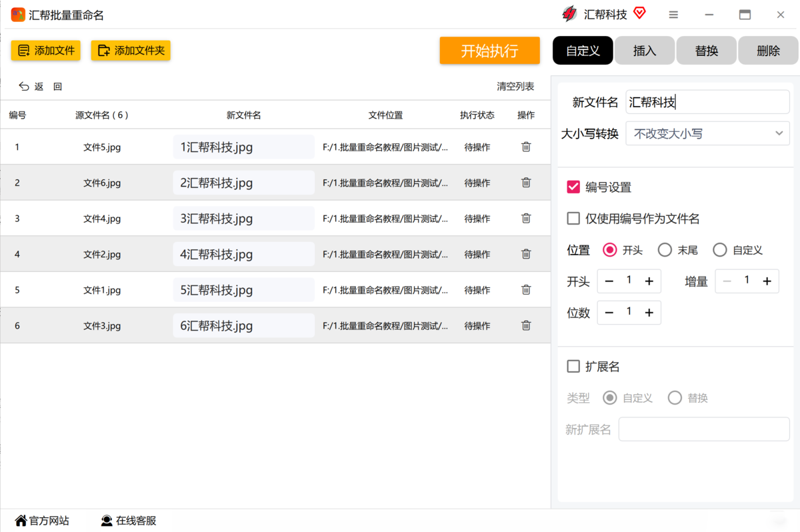This screenshot has width=800, height=532.
Task: Select the 末尾 position radio button
Action: [665, 250]
